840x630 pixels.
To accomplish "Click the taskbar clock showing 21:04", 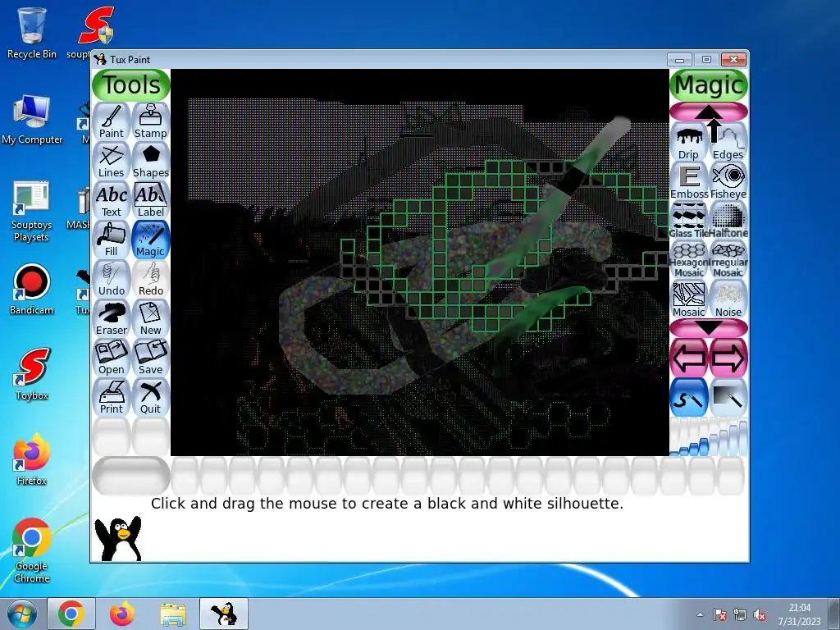I will (x=799, y=614).
